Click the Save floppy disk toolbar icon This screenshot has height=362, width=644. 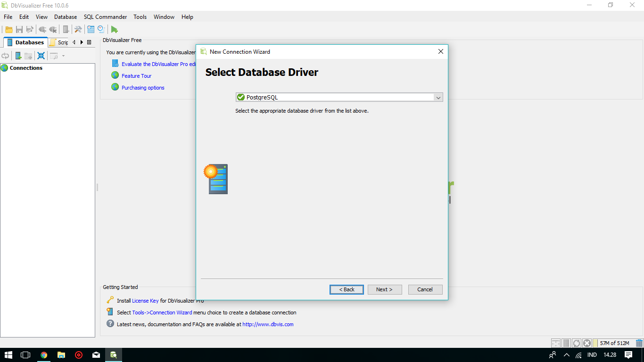[19, 29]
